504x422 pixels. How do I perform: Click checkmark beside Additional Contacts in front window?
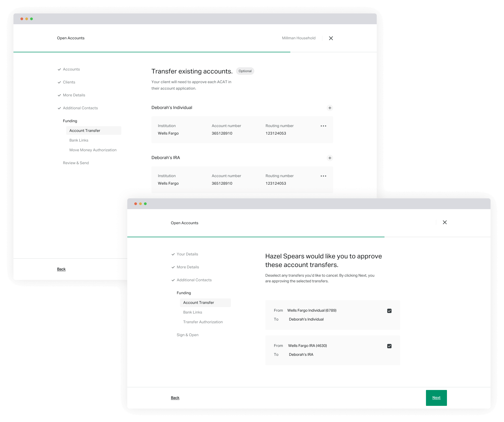point(173,280)
